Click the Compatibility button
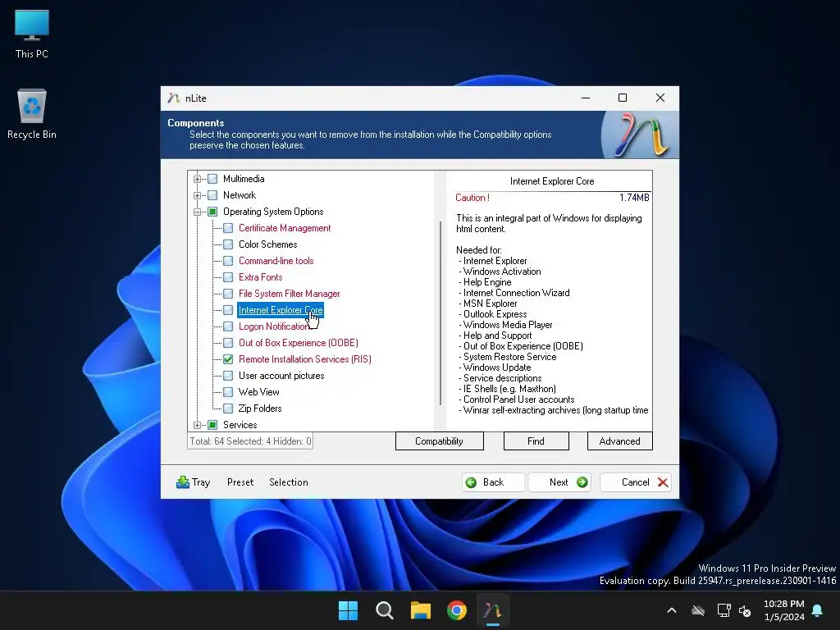This screenshot has height=630, width=840. (440, 441)
